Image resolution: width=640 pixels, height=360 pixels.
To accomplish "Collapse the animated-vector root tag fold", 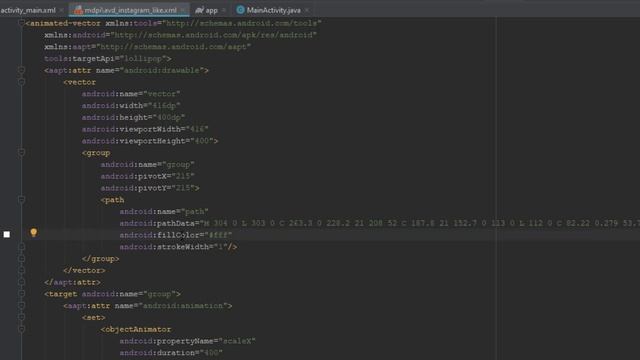I will (x=21, y=23).
